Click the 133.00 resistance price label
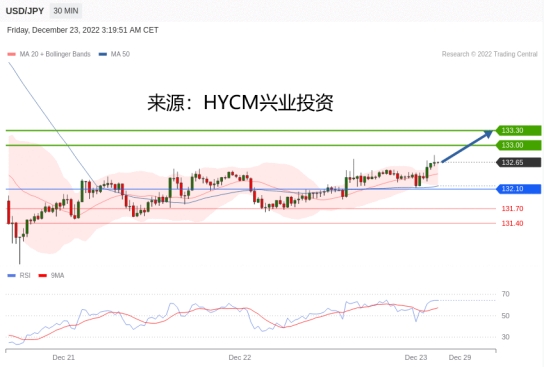This screenshot has width=554, height=367. 519,145
